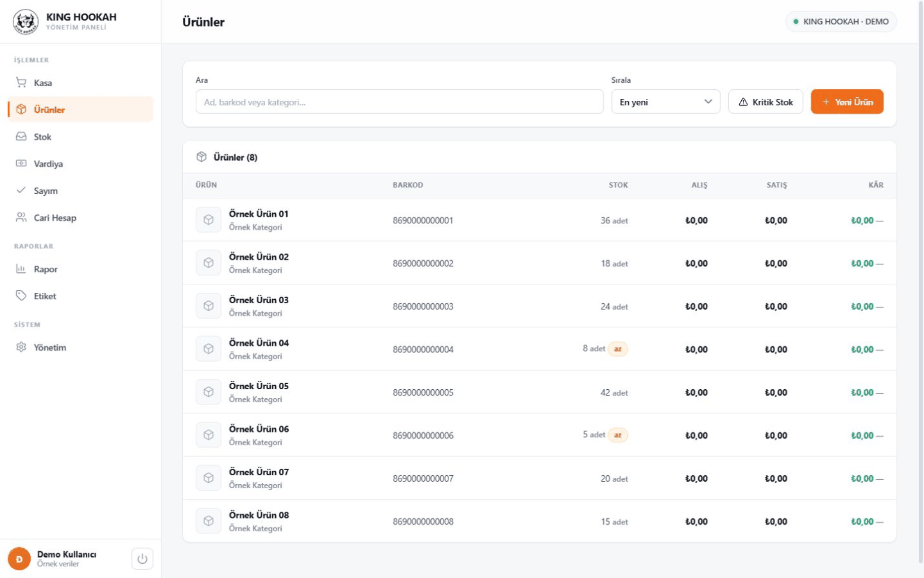Click '42 adet' stock value
Image resolution: width=924 pixels, height=578 pixels.
(614, 393)
